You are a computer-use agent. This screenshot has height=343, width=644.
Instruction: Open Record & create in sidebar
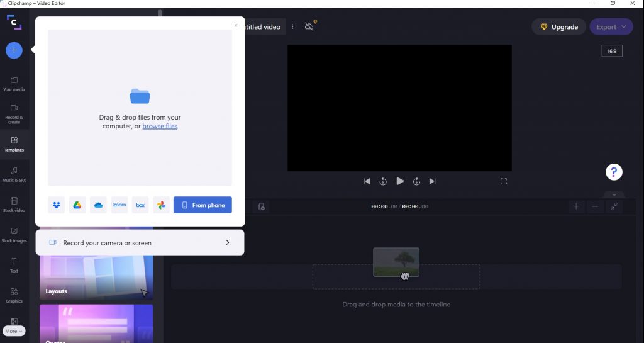coord(14,114)
